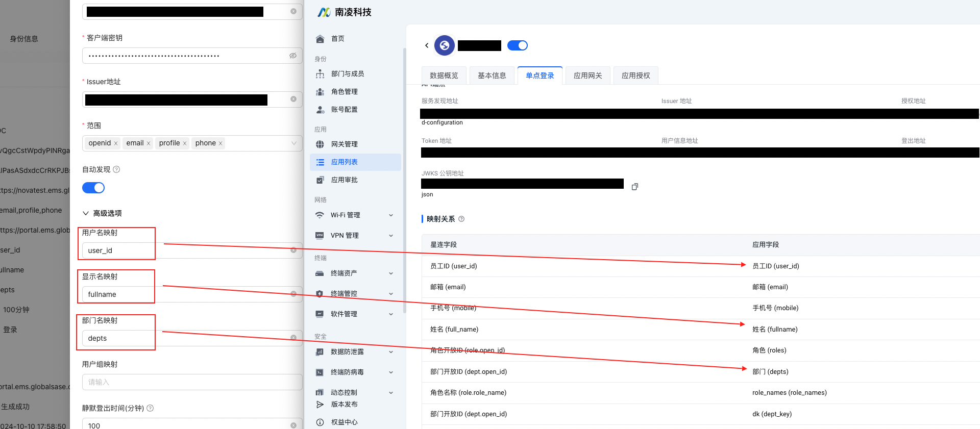Expand the 终端资产 submenu
The width and height of the screenshot is (980, 429).
pyautogui.click(x=391, y=273)
